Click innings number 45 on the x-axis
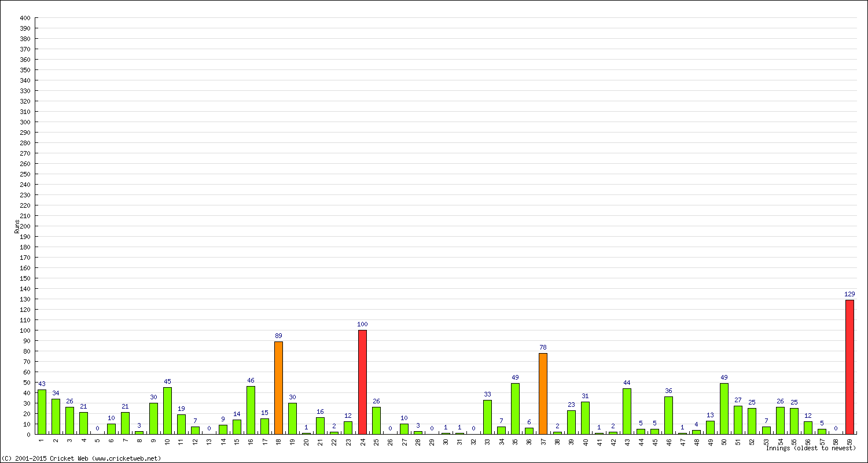 (x=654, y=441)
